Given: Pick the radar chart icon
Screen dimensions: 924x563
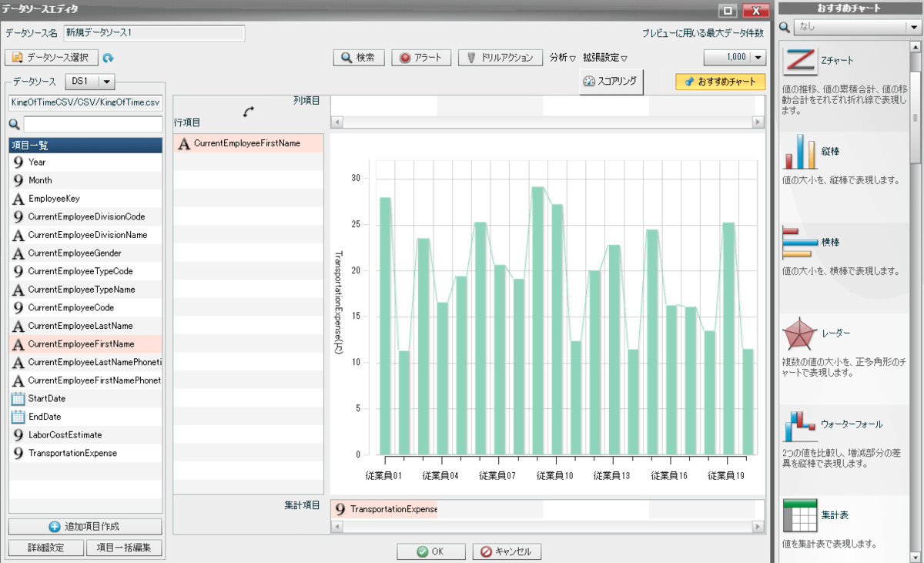Looking at the screenshot, I should tap(799, 333).
